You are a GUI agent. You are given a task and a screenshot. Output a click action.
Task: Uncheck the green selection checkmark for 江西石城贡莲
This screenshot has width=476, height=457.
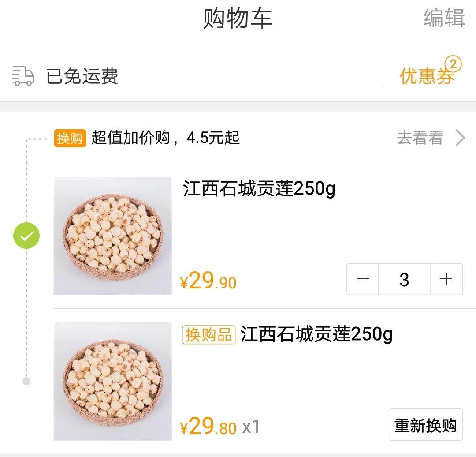pos(26,236)
